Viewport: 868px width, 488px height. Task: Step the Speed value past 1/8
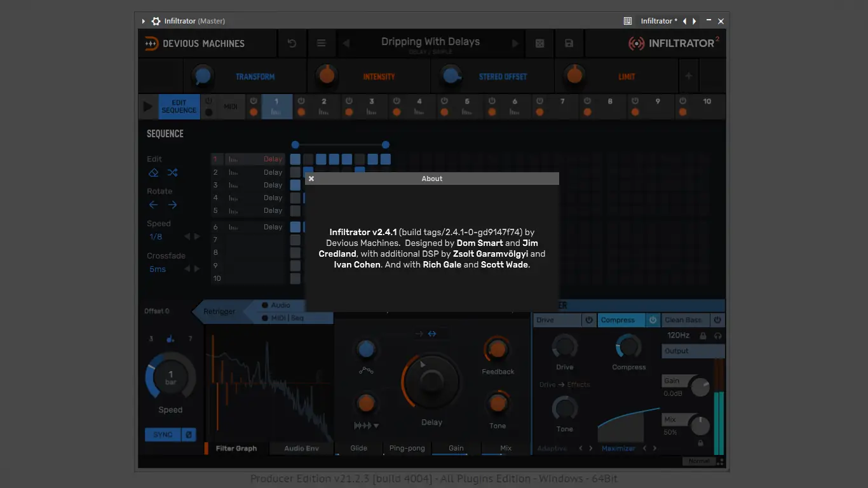point(198,236)
